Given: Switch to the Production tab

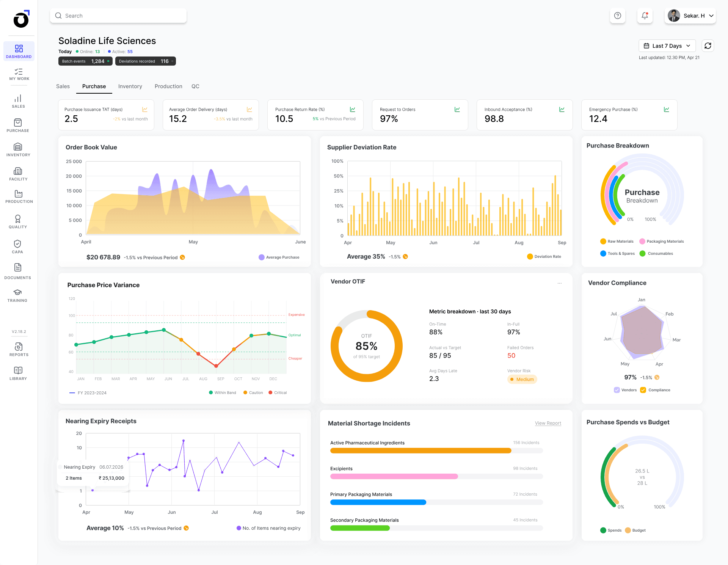Looking at the screenshot, I should pos(168,86).
